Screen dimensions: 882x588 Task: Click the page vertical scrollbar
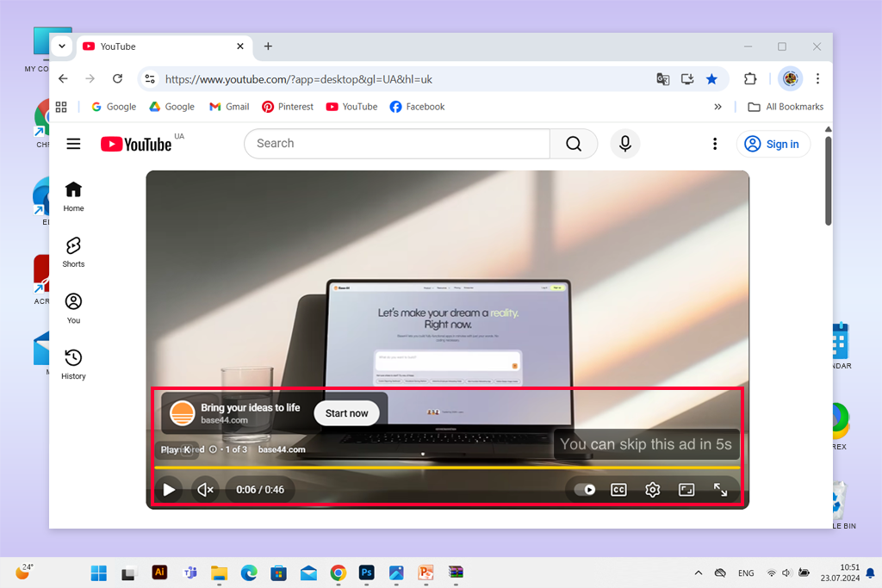coord(828,181)
